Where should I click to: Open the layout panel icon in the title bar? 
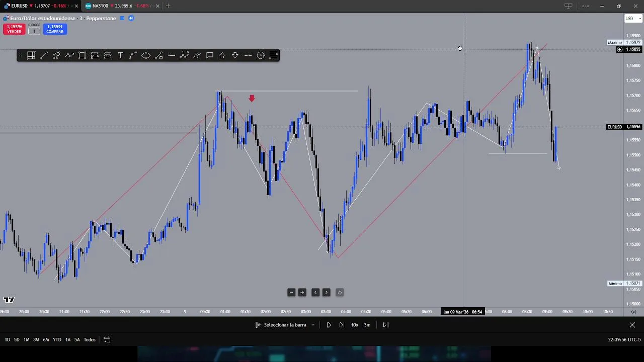coord(568,6)
